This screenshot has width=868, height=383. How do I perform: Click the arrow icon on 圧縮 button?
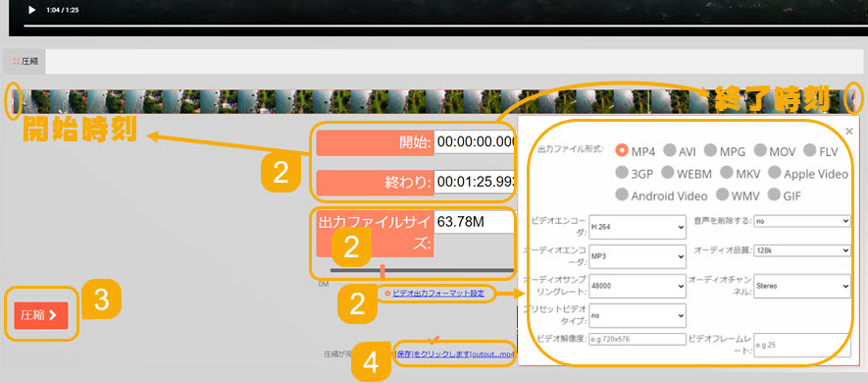[x=53, y=315]
